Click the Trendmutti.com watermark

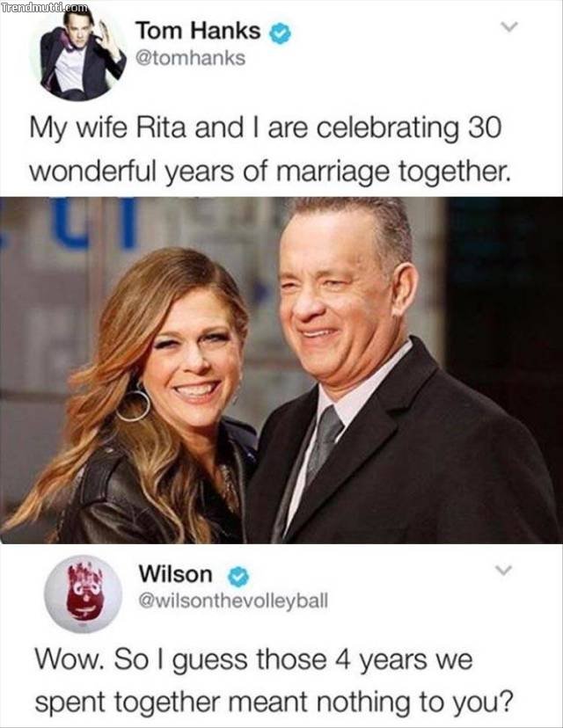coord(44,7)
